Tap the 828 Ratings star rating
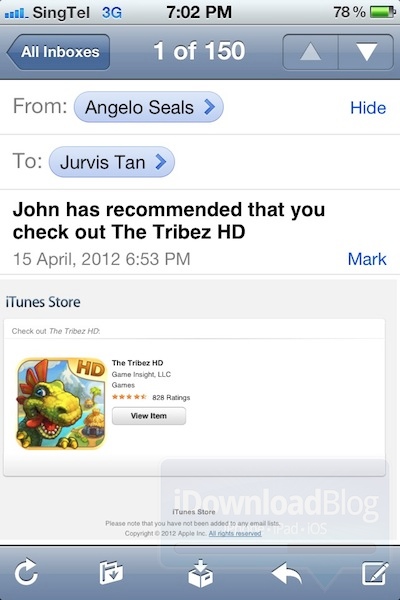This screenshot has width=400, height=600. tap(151, 397)
